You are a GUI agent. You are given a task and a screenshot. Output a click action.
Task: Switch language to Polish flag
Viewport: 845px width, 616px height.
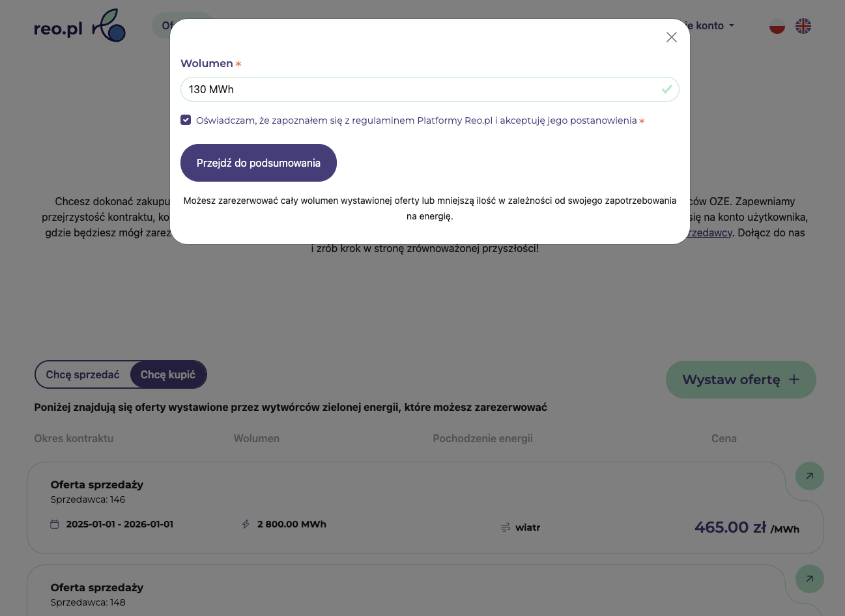[x=777, y=26]
